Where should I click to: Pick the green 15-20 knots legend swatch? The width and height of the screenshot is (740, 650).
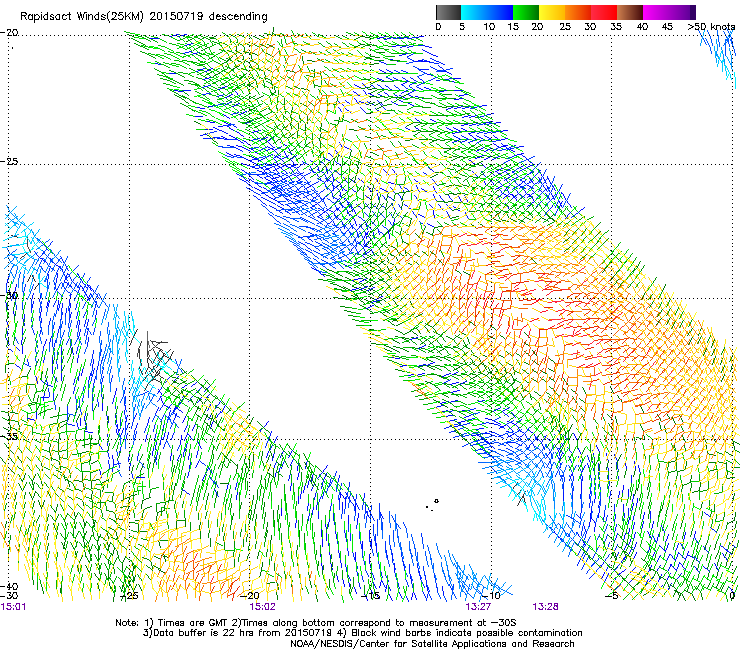click(526, 12)
